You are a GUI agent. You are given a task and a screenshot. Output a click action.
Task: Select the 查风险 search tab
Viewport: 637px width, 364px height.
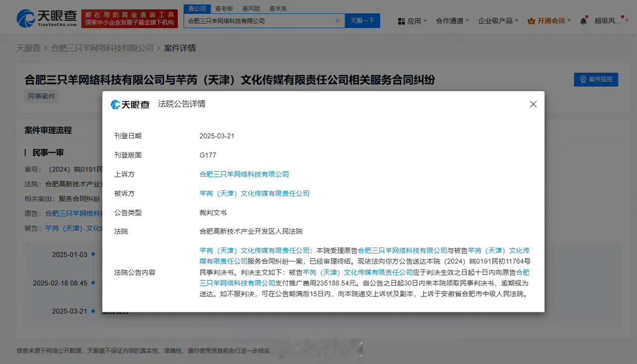251,9
